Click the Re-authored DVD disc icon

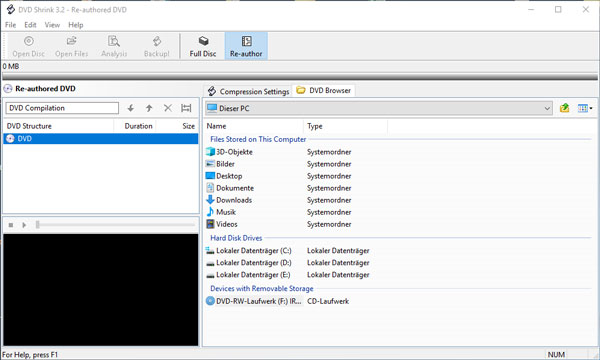coord(8,89)
